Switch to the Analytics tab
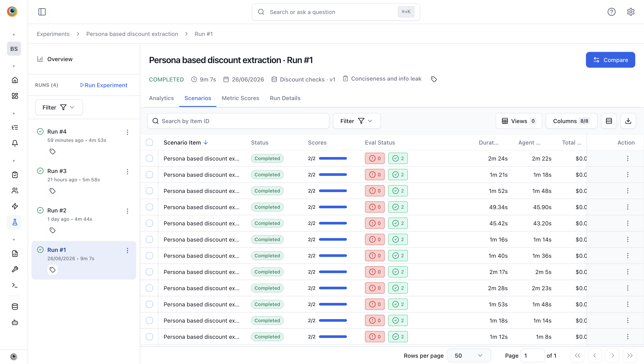Image resolution: width=644 pixels, height=364 pixels. pos(161,98)
